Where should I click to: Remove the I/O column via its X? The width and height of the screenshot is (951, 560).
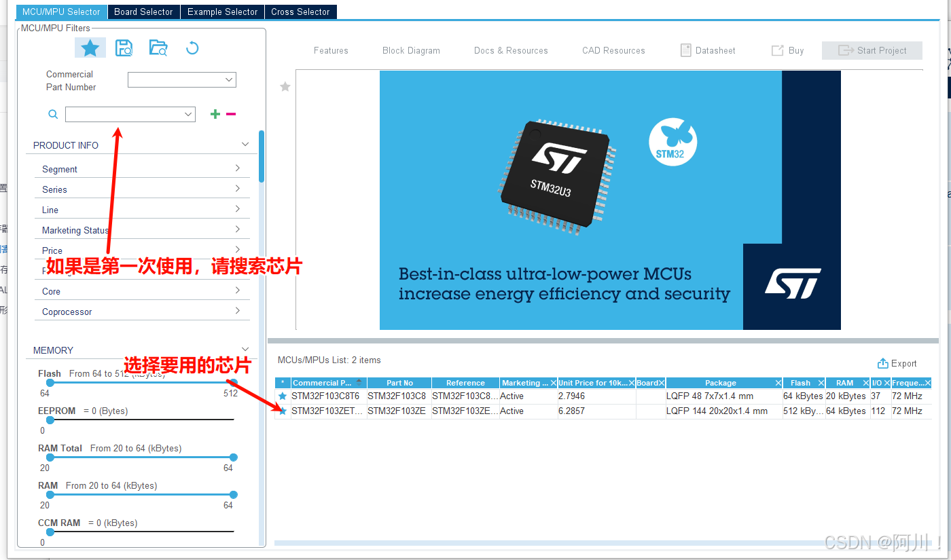point(886,383)
